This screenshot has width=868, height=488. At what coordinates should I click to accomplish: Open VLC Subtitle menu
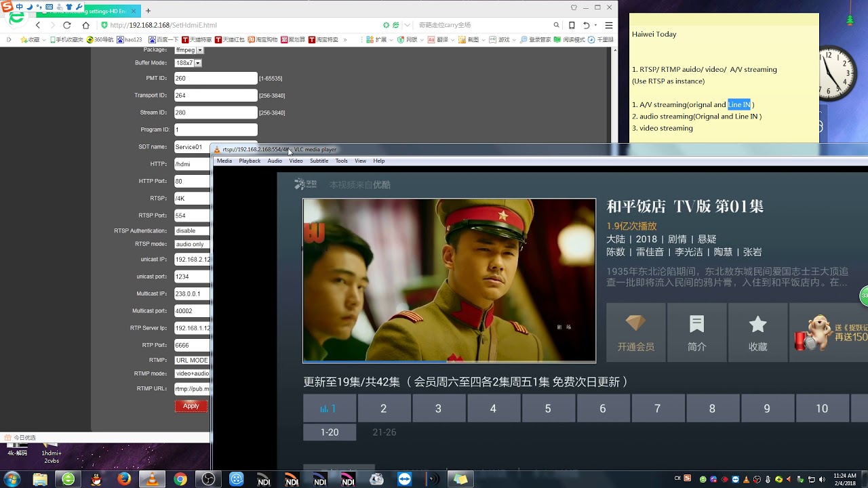coord(319,161)
